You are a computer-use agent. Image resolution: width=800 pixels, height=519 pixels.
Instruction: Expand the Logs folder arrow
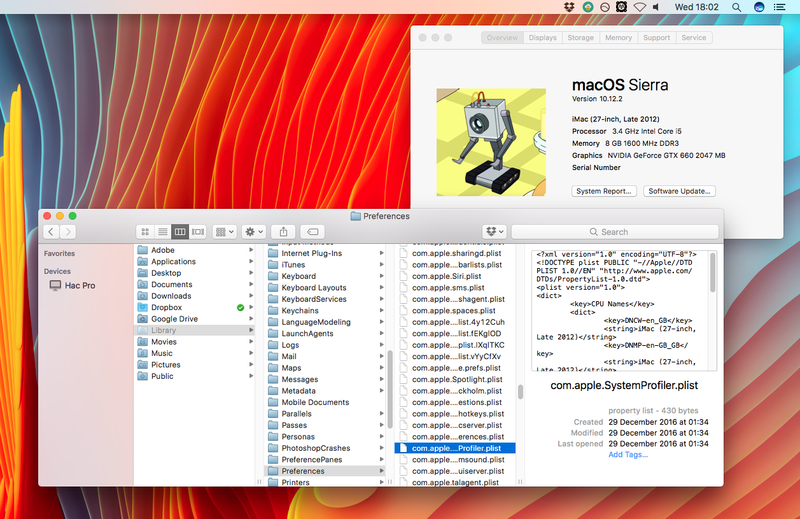pyautogui.click(x=381, y=345)
